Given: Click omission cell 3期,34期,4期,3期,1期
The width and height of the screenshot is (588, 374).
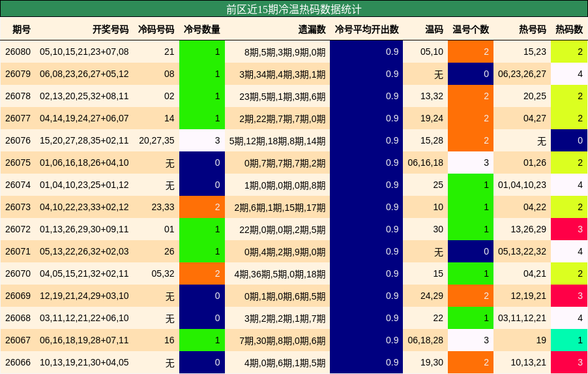Looking at the screenshot, I should 282,74.
